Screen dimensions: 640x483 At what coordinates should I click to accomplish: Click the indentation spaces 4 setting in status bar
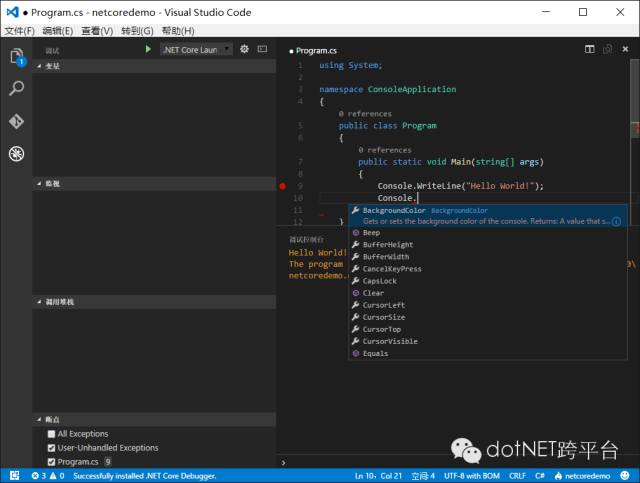(x=422, y=476)
